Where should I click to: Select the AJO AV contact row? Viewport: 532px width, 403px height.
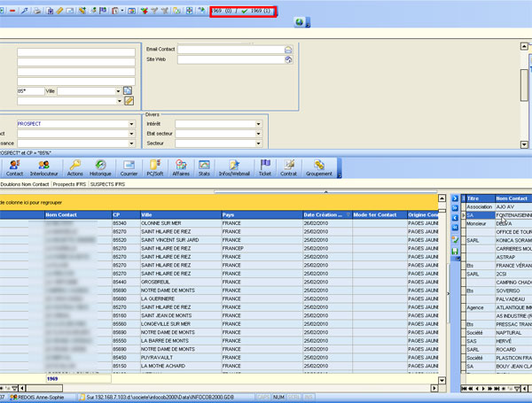click(498, 206)
